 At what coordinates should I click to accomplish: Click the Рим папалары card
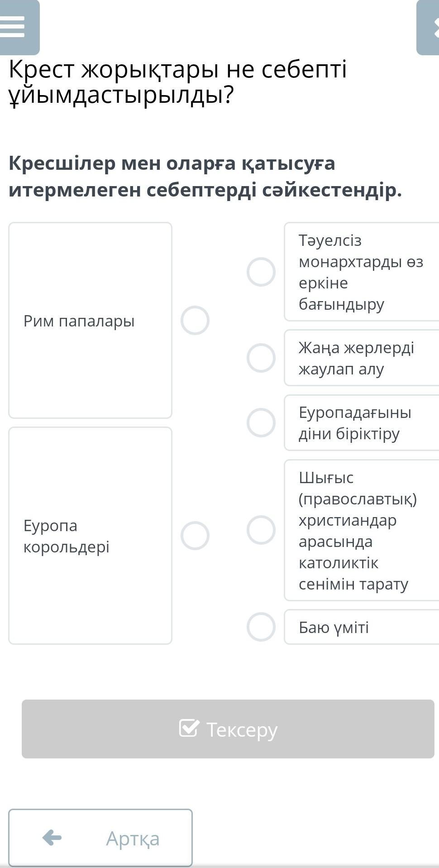[90, 321]
